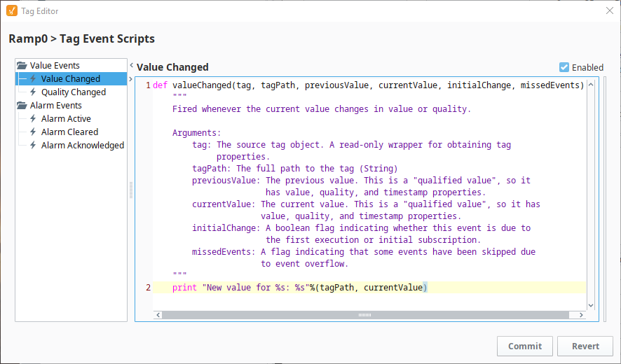Image resolution: width=621 pixels, height=364 pixels.
Task: Click the Revert button
Action: pos(585,346)
